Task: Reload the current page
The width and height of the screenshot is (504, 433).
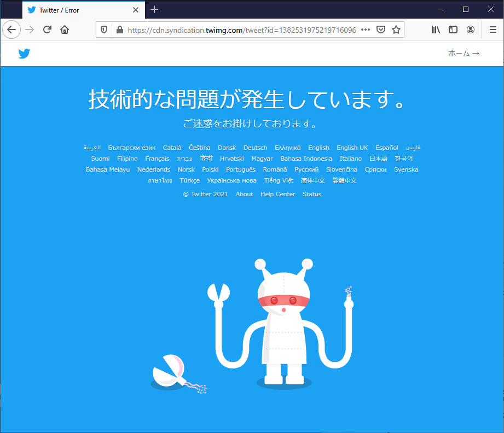Action: 47,30
